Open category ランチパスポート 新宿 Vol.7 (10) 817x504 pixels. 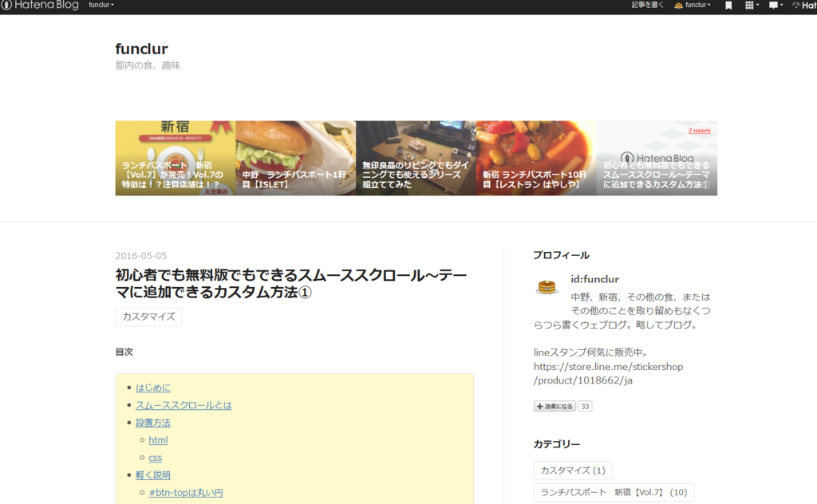[614, 492]
